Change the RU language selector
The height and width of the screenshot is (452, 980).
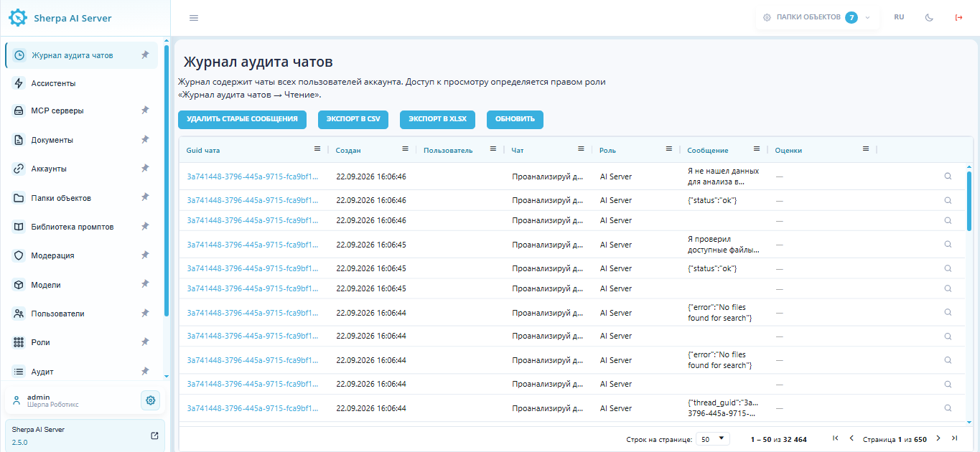[x=899, y=17]
